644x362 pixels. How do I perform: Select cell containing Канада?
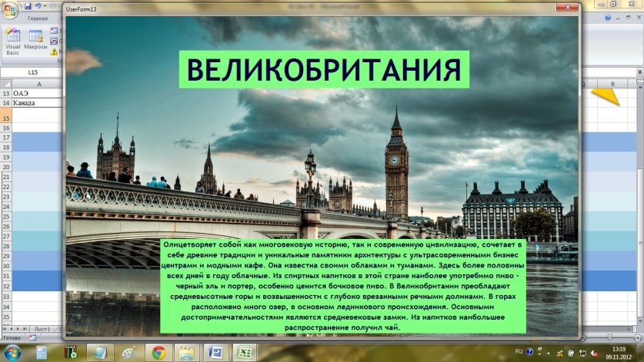coord(37,103)
